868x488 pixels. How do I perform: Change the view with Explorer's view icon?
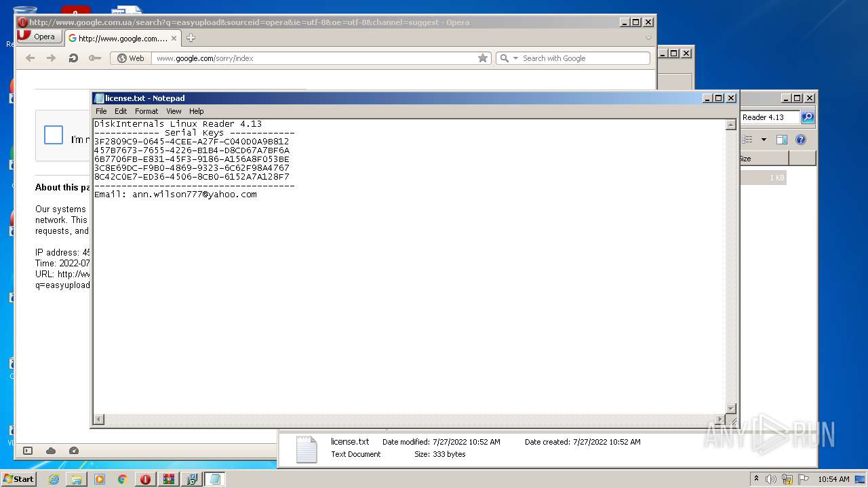click(x=747, y=140)
